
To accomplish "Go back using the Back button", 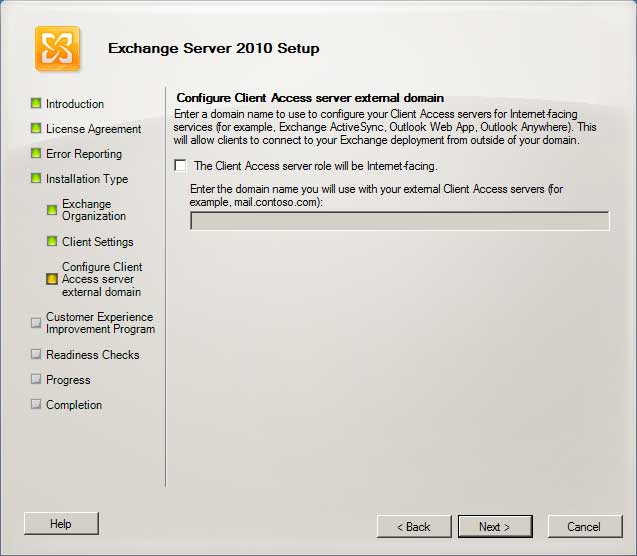I will (413, 526).
